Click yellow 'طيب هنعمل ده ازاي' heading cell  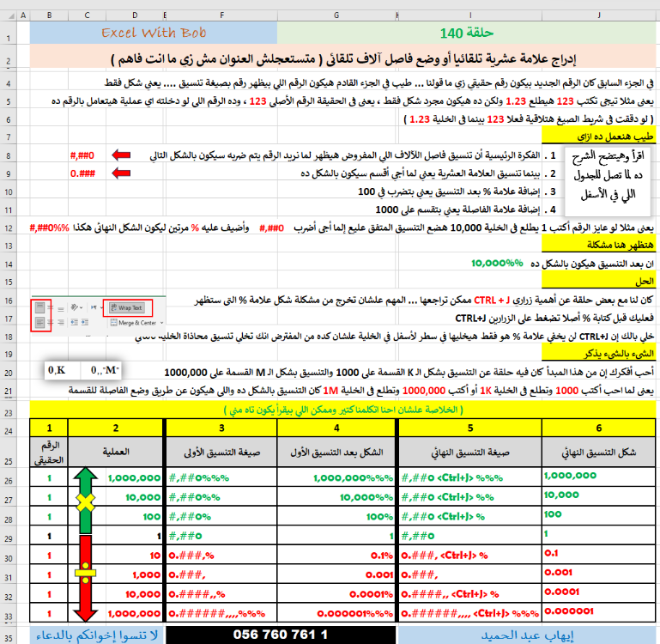point(598,136)
